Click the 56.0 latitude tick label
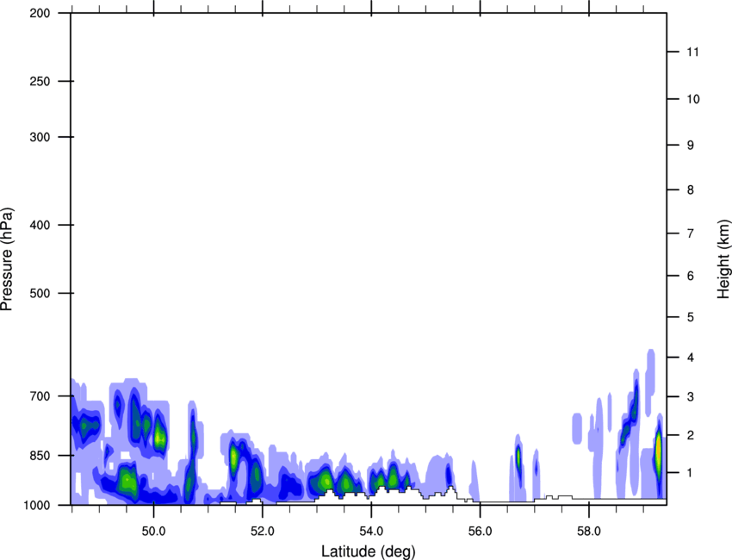Image resolution: width=732 pixels, height=560 pixels. pyautogui.click(x=480, y=532)
